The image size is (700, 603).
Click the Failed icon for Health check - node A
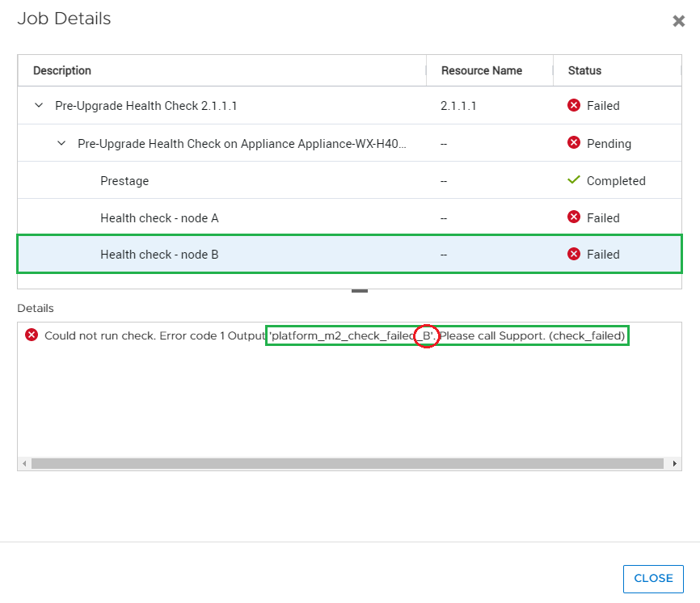point(573,217)
